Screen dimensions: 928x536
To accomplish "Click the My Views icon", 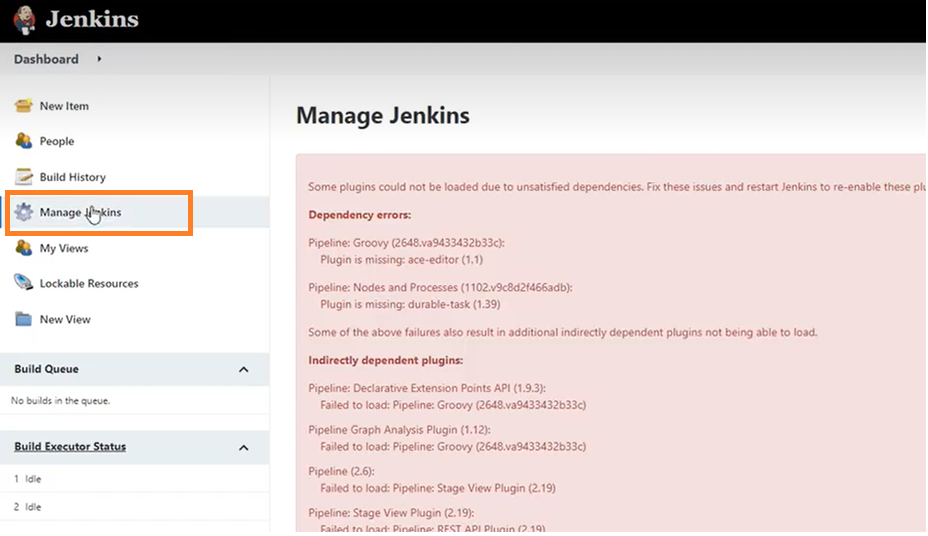I will tap(24, 248).
